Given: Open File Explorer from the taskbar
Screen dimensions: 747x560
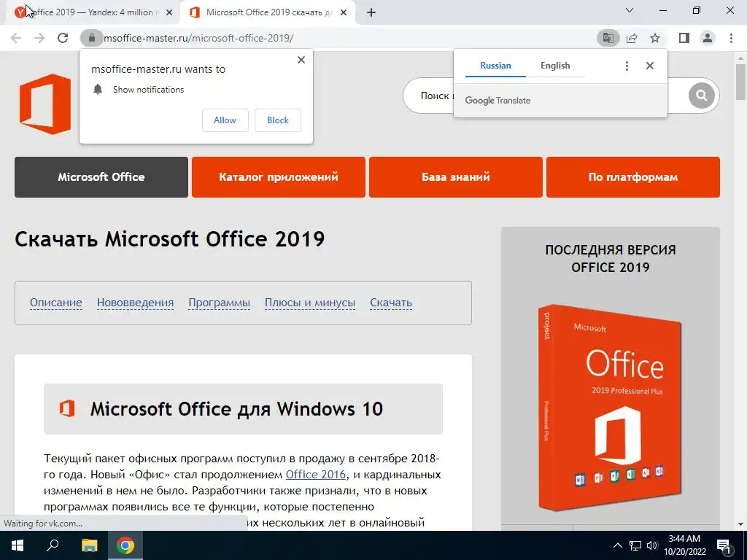Looking at the screenshot, I should click(89, 545).
